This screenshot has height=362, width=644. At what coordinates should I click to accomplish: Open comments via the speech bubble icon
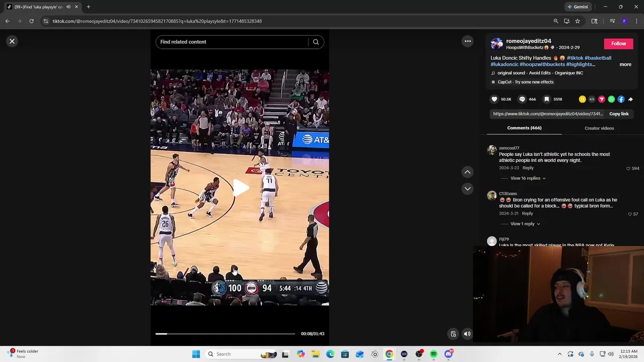(x=522, y=99)
